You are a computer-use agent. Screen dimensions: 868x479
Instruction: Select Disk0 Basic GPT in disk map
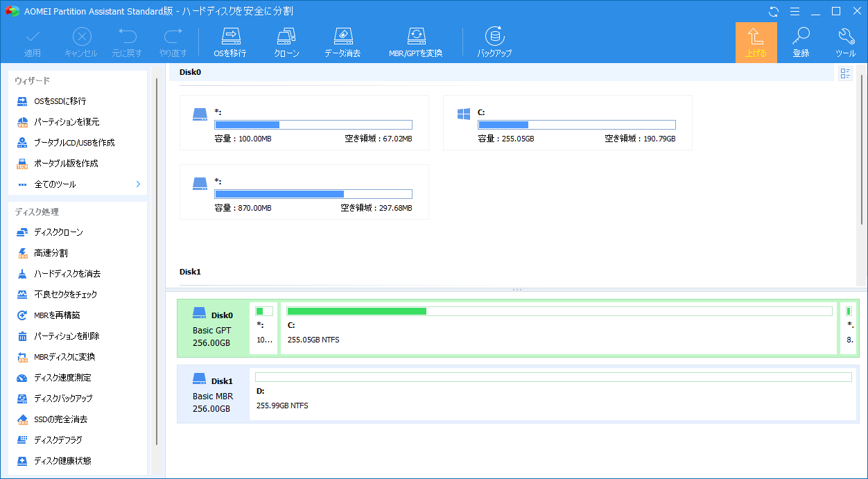click(x=213, y=329)
